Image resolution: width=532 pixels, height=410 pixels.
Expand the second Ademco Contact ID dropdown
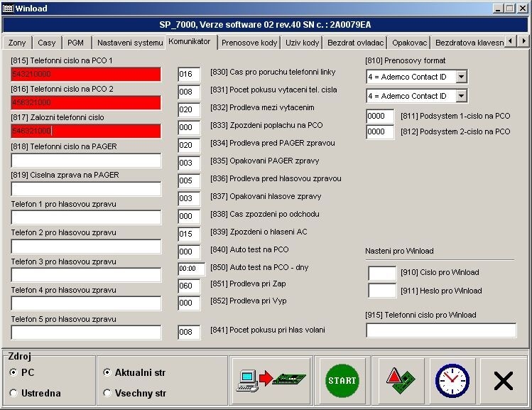(x=461, y=96)
